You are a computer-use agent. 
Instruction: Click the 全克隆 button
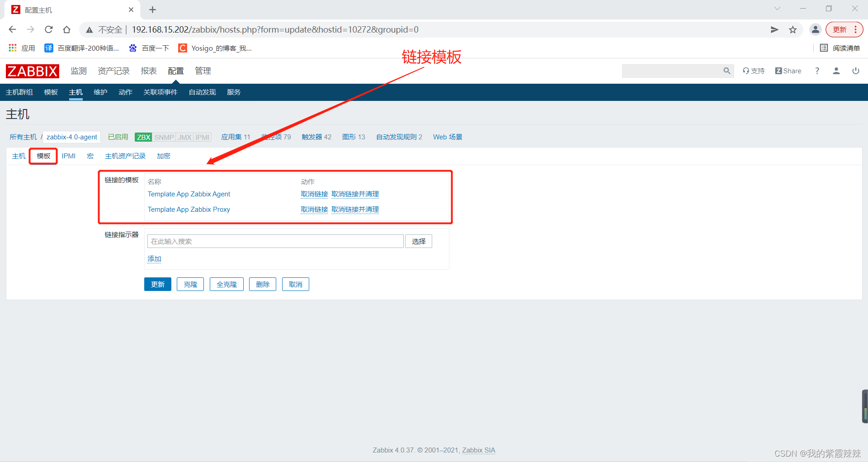click(x=226, y=284)
